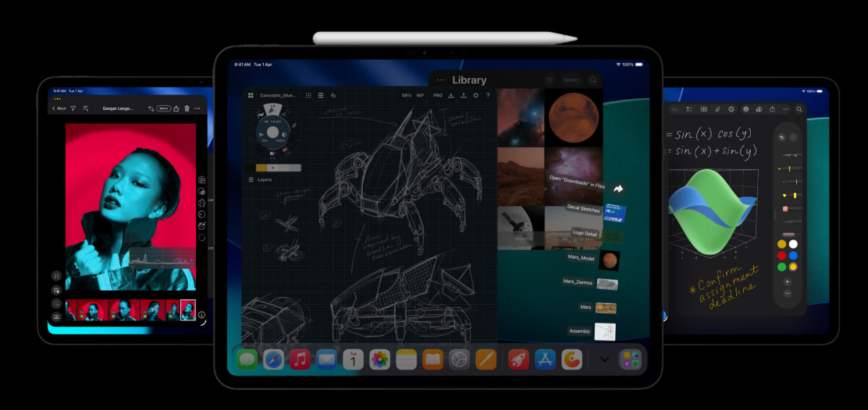Open the more options ellipsis in photo editor

tap(197, 109)
